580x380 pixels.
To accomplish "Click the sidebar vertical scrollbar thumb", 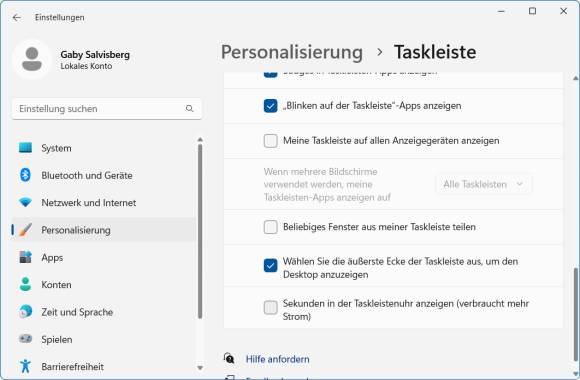I will (200, 231).
